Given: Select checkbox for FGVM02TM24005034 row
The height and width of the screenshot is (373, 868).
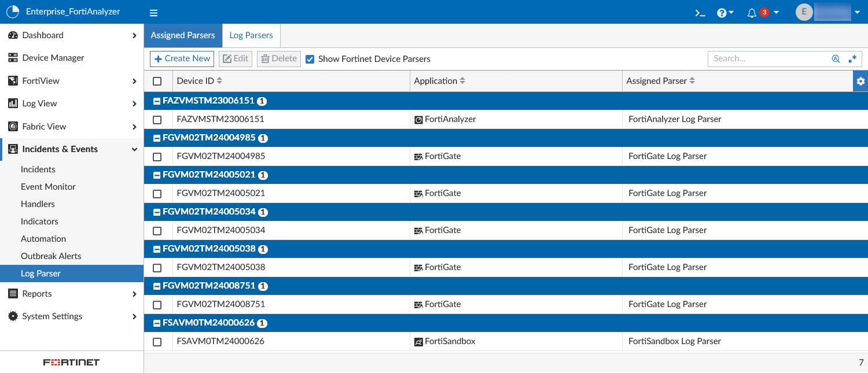Looking at the screenshot, I should pos(157,231).
